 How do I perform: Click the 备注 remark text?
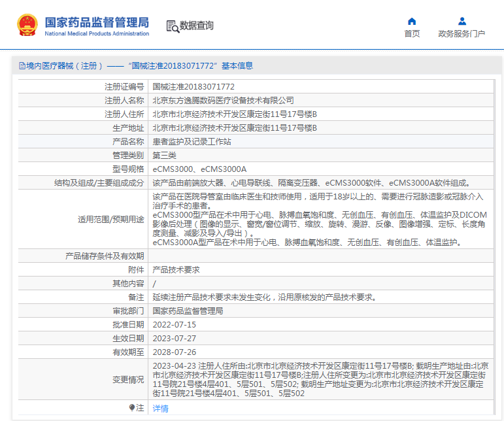click(265, 297)
